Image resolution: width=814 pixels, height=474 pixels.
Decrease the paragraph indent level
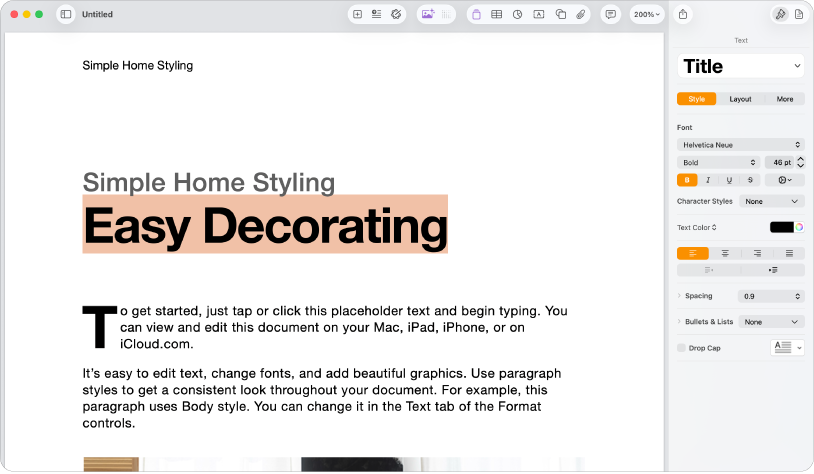coord(709,270)
